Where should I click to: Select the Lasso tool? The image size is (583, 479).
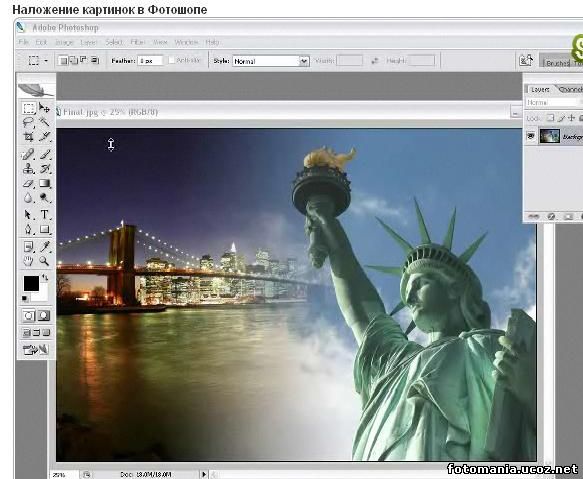tap(29, 123)
